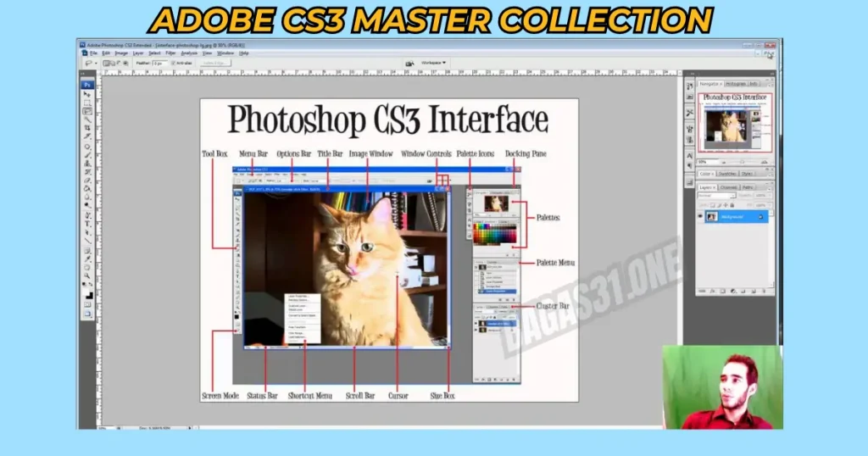Viewport: 868px width, 456px height.
Task: Click the Ps logo atop the toolbox
Action: pos(87,84)
